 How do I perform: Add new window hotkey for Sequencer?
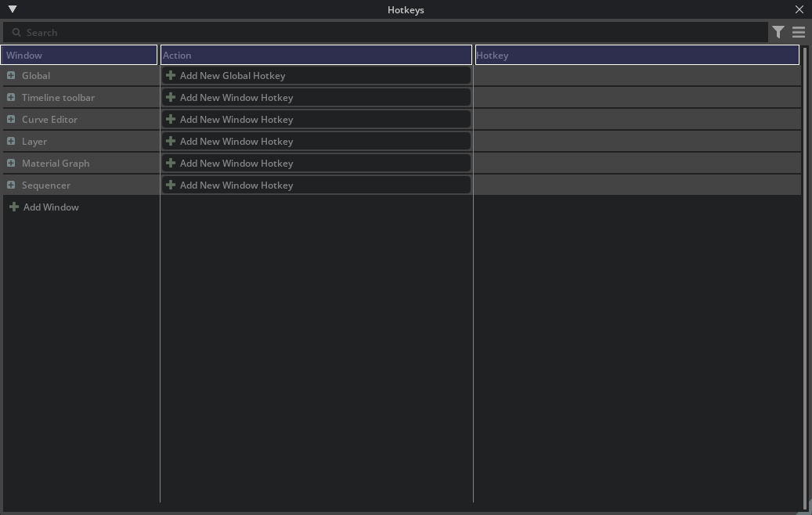(x=316, y=185)
